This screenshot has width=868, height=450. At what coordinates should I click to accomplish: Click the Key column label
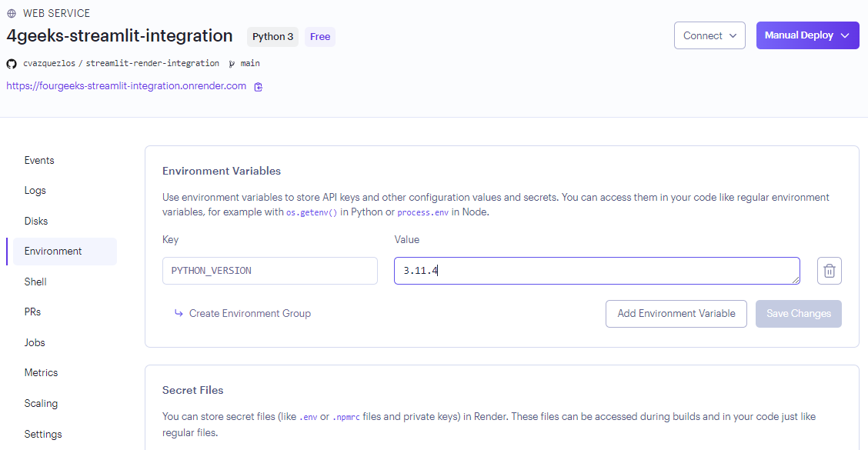(x=171, y=240)
